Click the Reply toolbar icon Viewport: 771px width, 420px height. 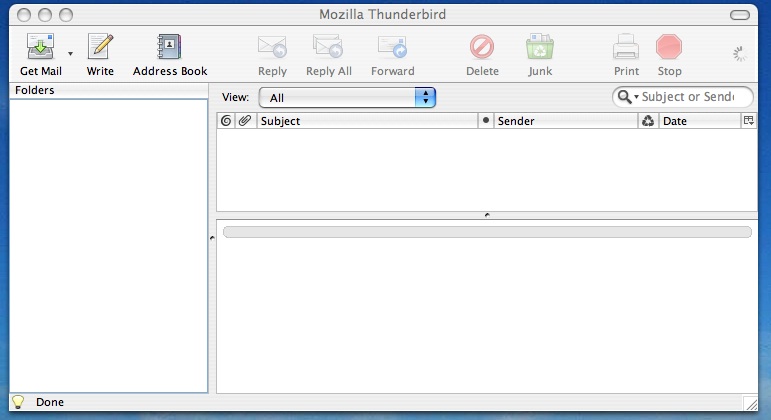(x=272, y=47)
